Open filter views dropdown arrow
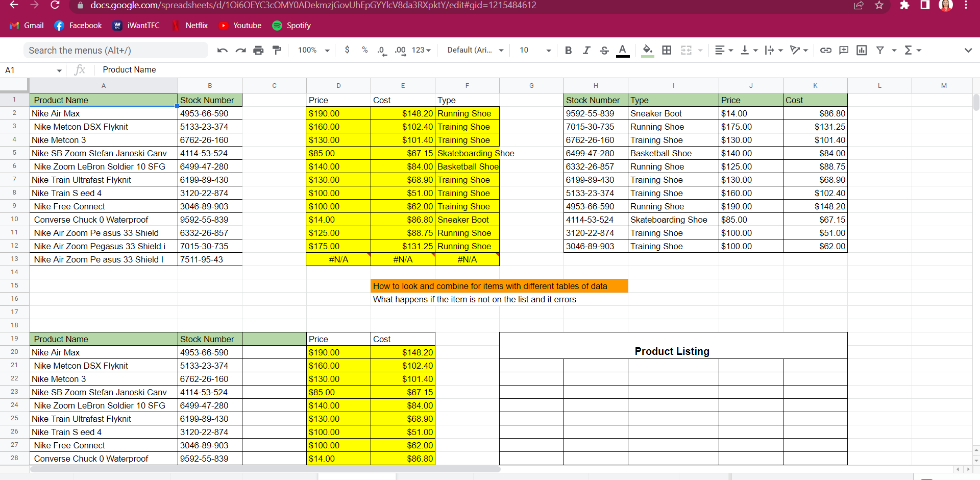 pyautogui.click(x=894, y=50)
